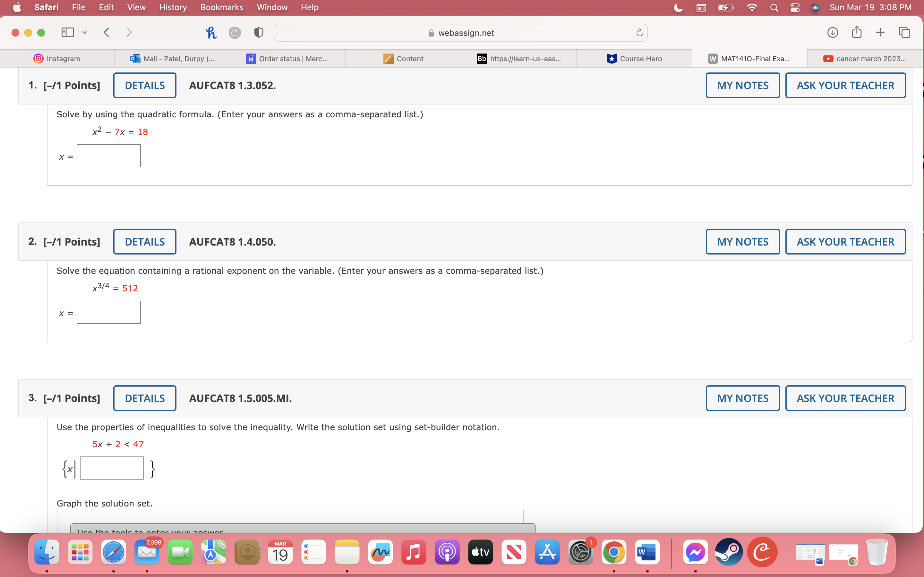Open a new tab with the plus button
Viewport: 924px width, 577px height.
coord(880,32)
